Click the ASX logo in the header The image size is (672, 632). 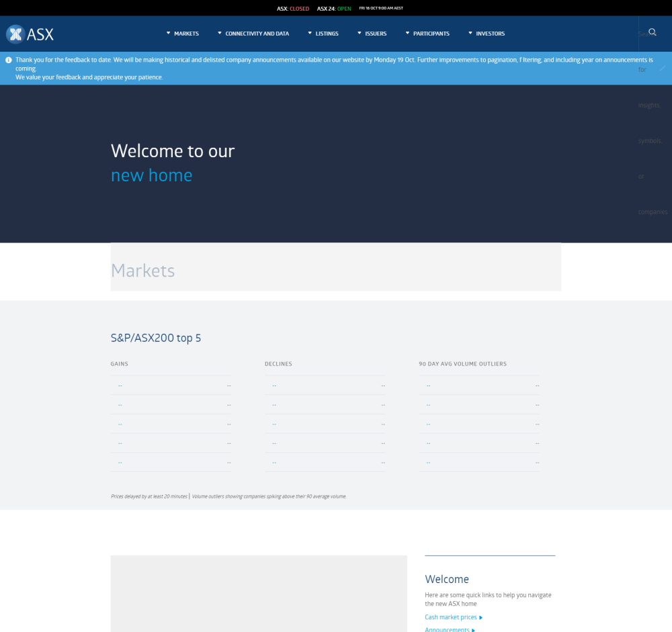[x=30, y=33]
